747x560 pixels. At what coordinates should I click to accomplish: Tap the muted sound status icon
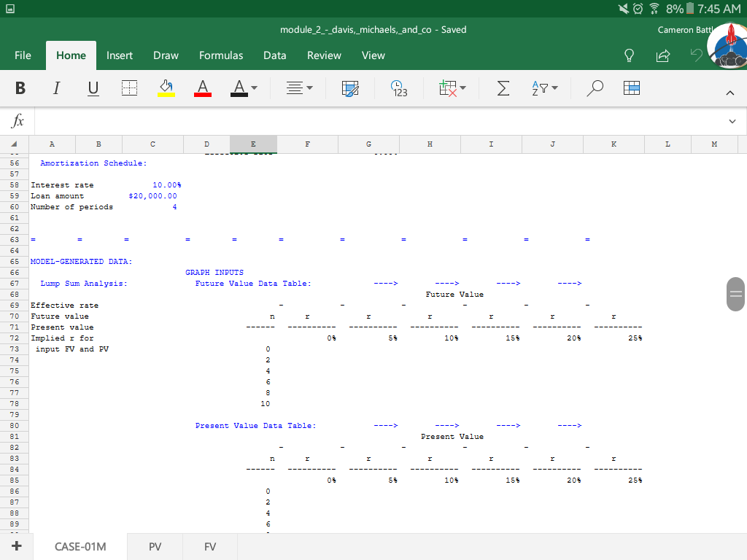[x=623, y=9]
